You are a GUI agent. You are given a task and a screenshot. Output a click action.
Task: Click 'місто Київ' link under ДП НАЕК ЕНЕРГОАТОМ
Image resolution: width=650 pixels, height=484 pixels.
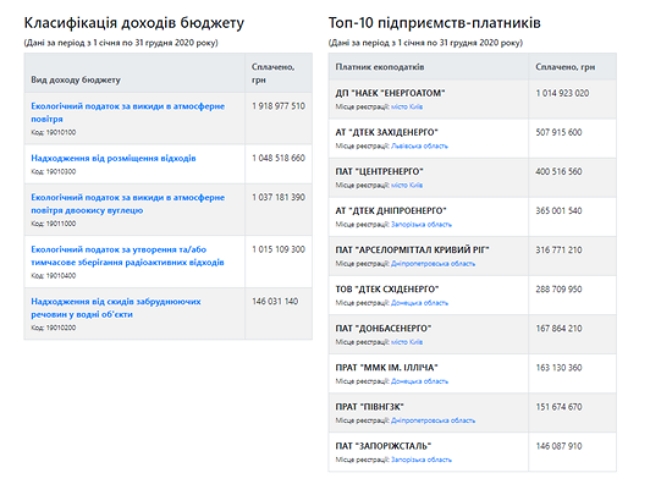tap(407, 107)
